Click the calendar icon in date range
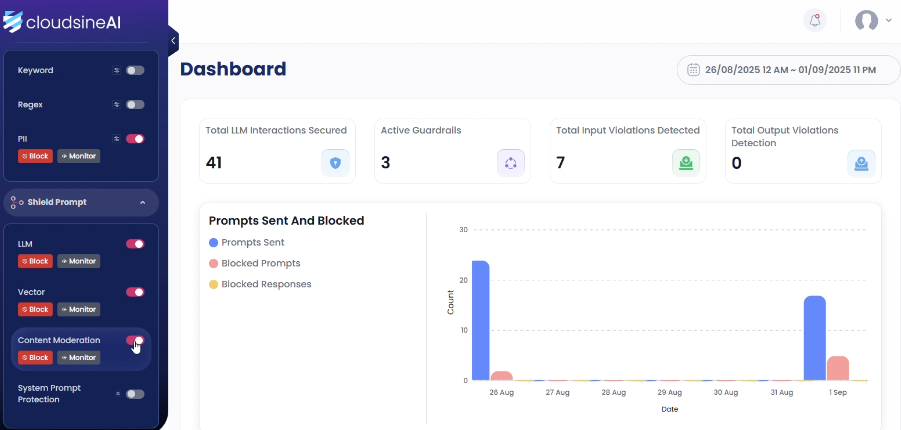901x430 pixels. click(x=693, y=70)
